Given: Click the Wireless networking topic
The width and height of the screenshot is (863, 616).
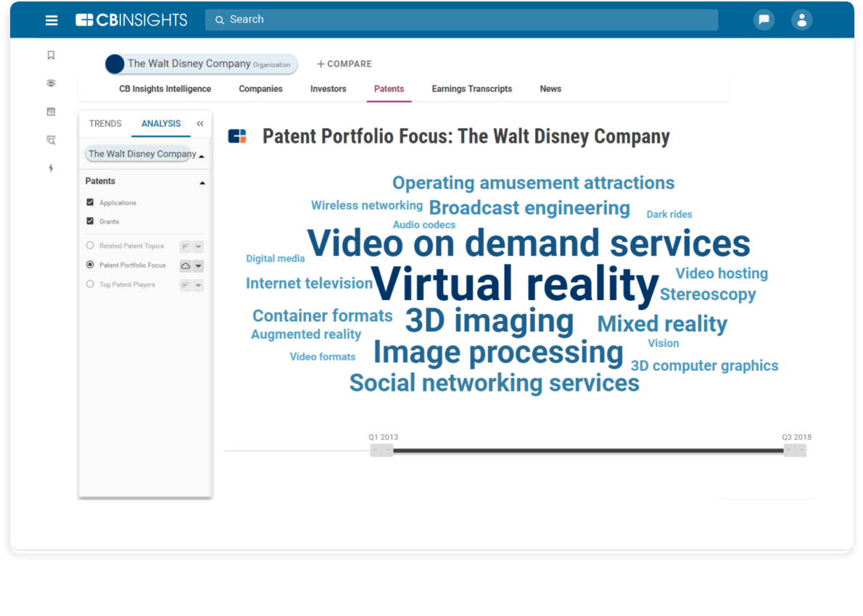Looking at the screenshot, I should coord(366,206).
